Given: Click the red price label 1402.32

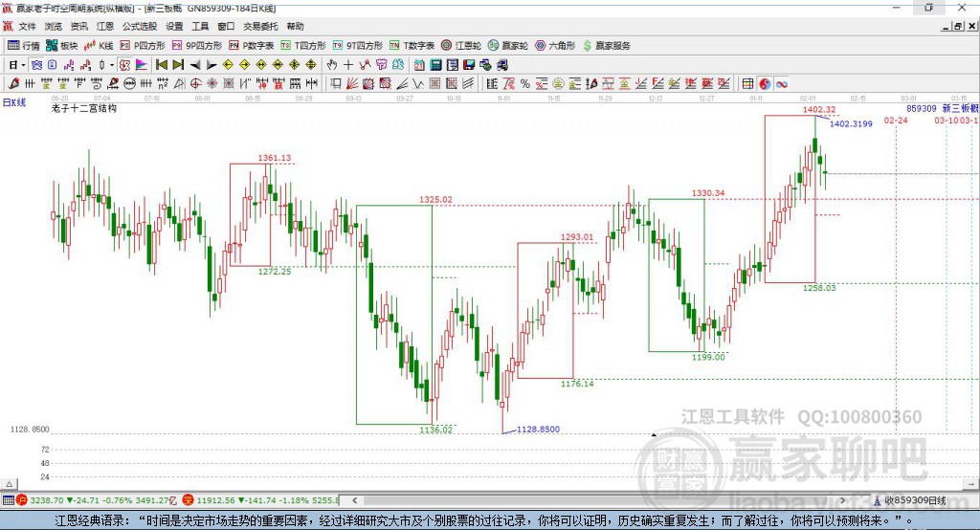Looking at the screenshot, I should click(x=819, y=109).
